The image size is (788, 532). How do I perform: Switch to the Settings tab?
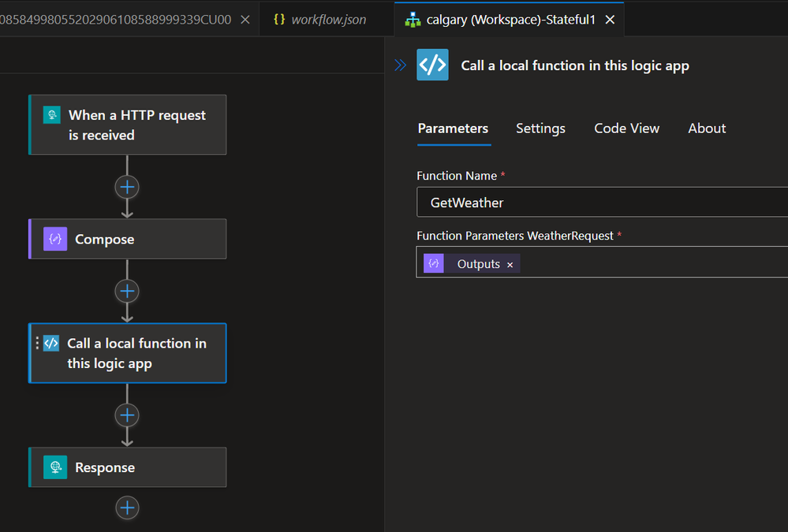[540, 128]
